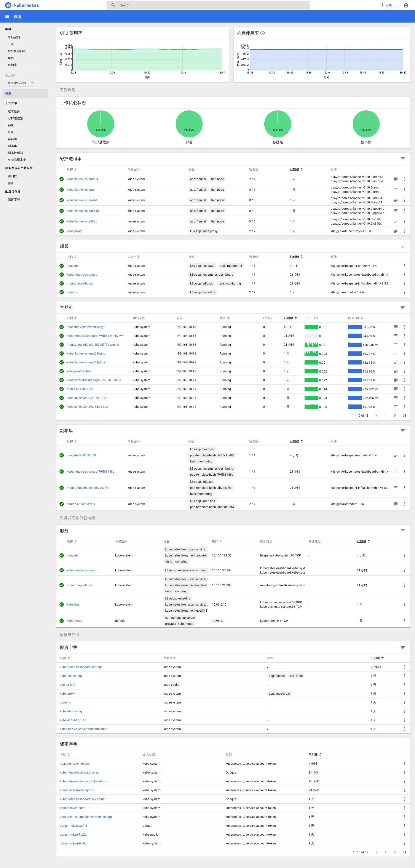This screenshot has height=868, width=415.
Task: Expand the 所有命名空间 namespace dropdown
Action: pyautogui.click(x=21, y=83)
